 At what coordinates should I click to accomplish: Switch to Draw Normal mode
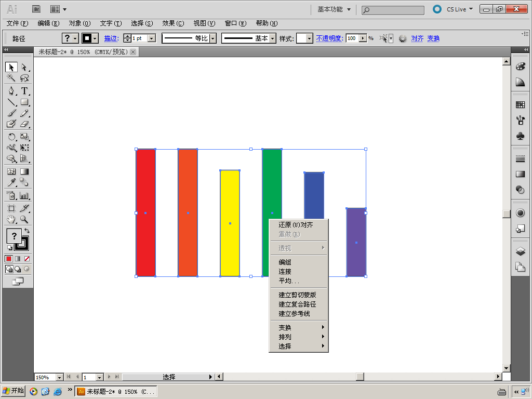[x=9, y=269]
